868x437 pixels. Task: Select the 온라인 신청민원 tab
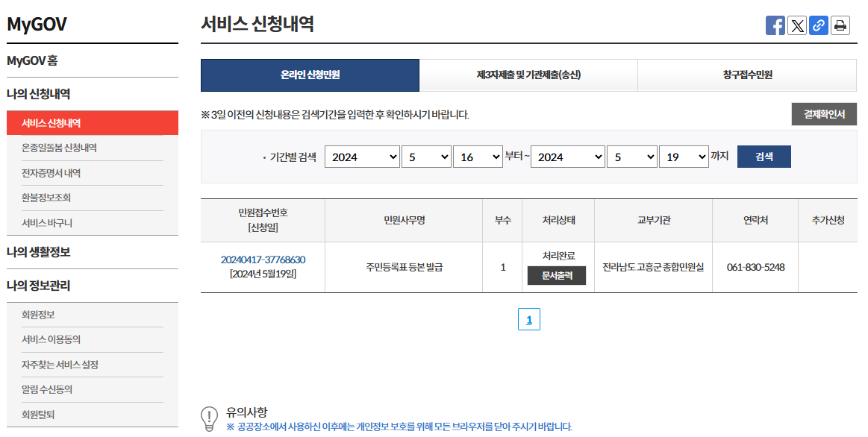click(x=310, y=75)
